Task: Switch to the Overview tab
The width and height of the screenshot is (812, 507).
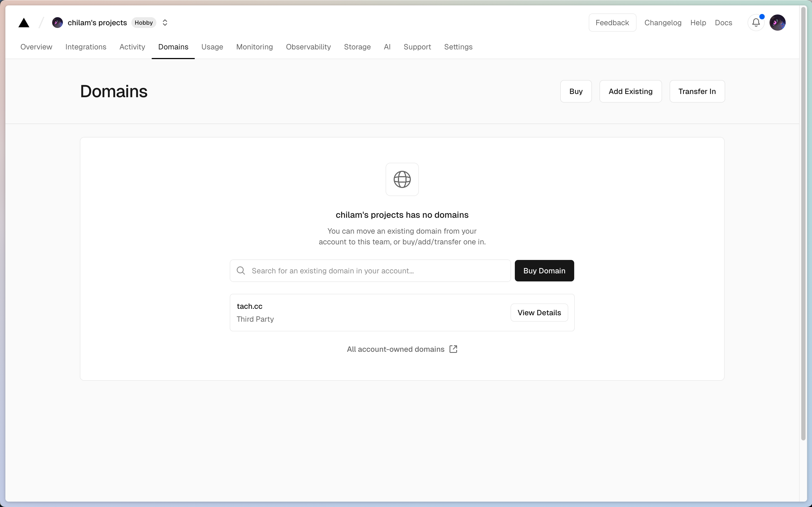Action: (x=36, y=47)
